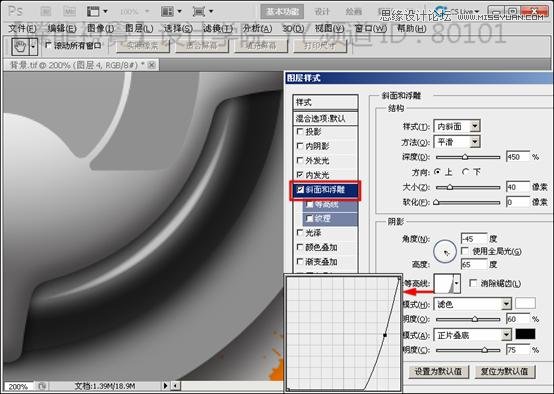
Task: Open the 窗口(W) menu
Action: click(370, 28)
